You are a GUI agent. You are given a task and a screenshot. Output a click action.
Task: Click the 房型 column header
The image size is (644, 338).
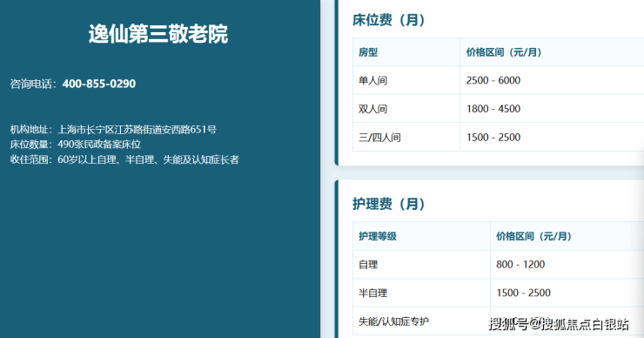click(368, 52)
